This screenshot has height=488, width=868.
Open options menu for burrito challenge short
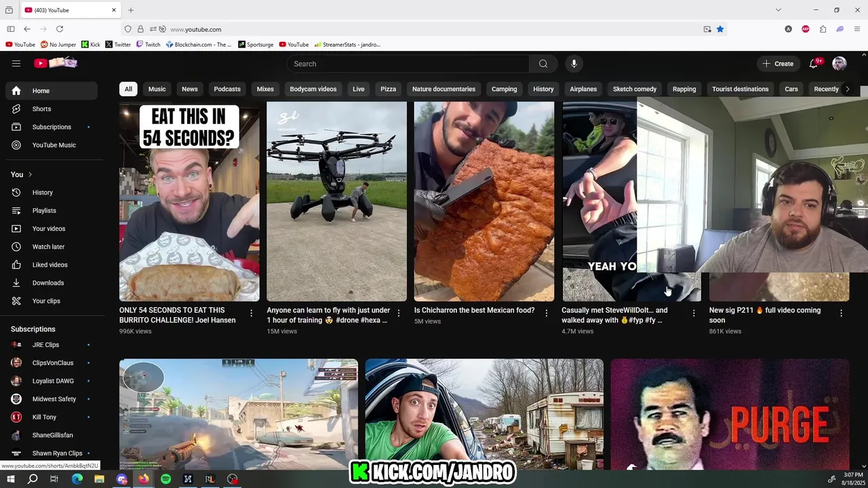click(251, 313)
